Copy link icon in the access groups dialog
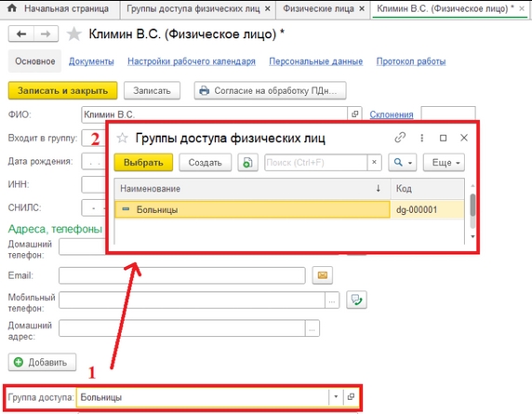Screen dimensions: 532x414 point(400,138)
